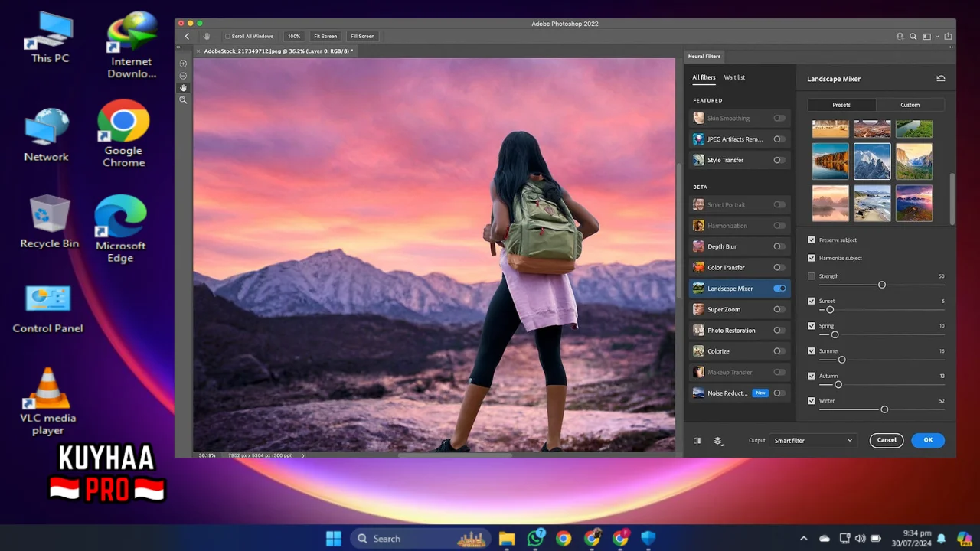This screenshot has width=980, height=551.
Task: Enable the Depth Blur filter toggle
Action: click(779, 246)
